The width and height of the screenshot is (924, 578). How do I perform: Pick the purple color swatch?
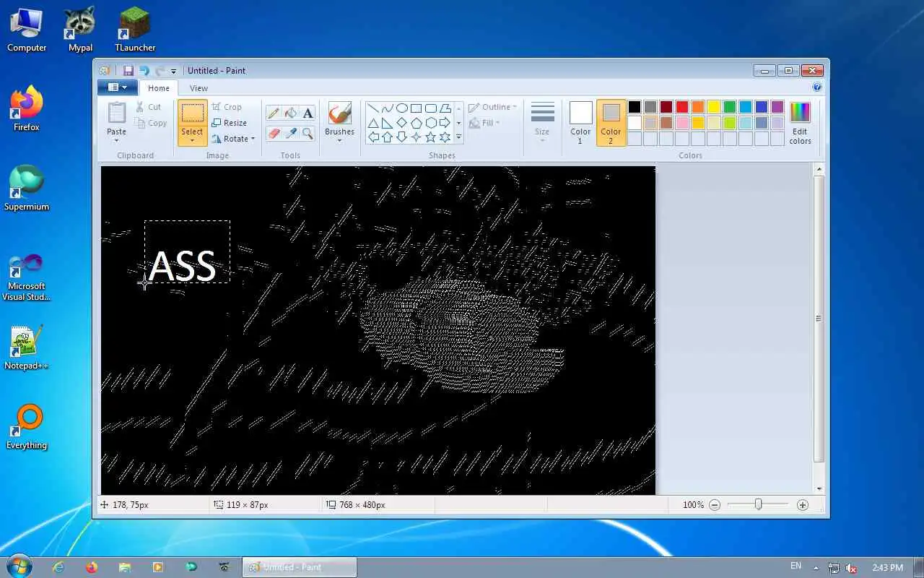tap(777, 107)
